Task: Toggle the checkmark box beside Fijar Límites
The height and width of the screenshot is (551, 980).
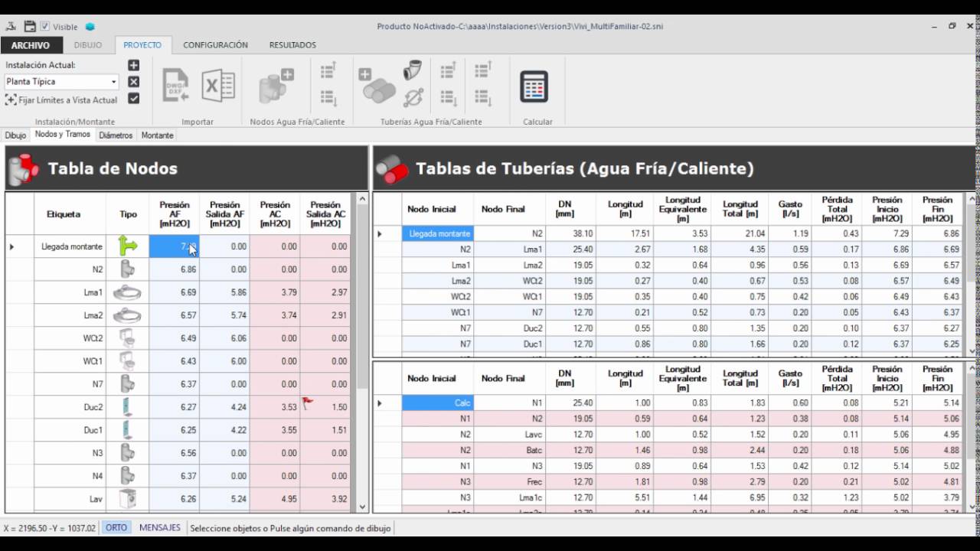Action: [x=133, y=99]
